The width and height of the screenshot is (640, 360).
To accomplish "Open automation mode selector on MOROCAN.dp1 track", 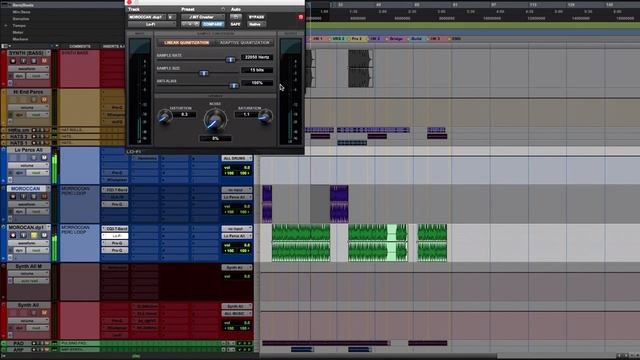I will pos(37,250).
